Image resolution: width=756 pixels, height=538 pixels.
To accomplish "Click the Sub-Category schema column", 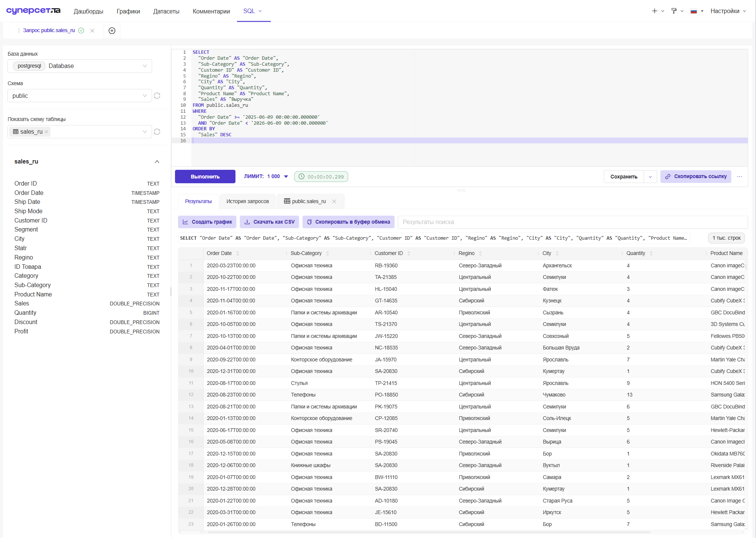I will click(87, 285).
